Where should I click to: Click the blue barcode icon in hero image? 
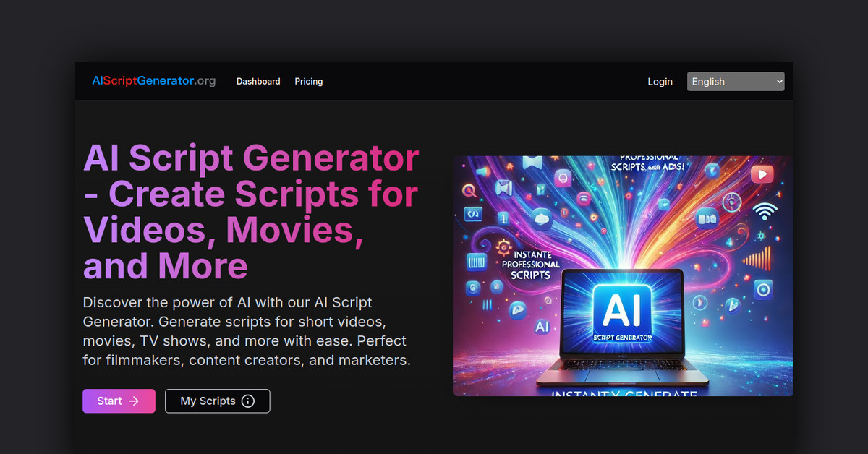476,260
